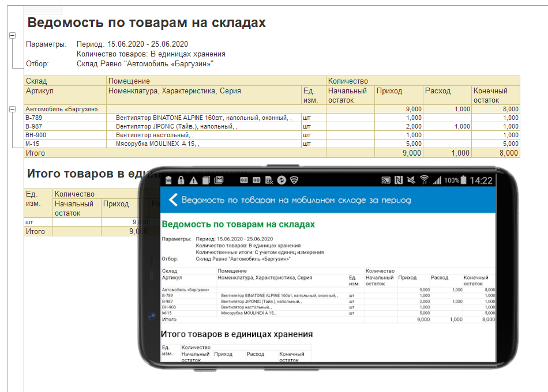Select the Приход column header in main table
Viewport: 548px width, 392px height.
click(399, 95)
